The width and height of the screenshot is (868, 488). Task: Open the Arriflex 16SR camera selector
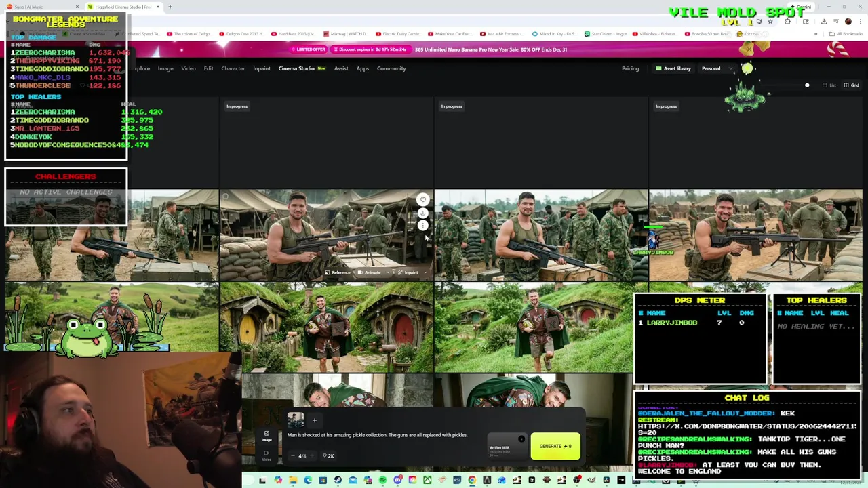[506, 447]
